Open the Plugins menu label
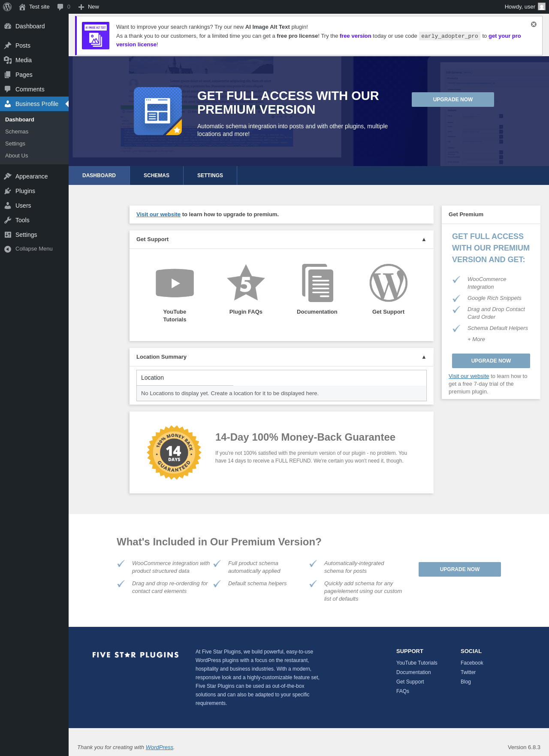Viewport: 549px width, 756px height. (x=25, y=191)
